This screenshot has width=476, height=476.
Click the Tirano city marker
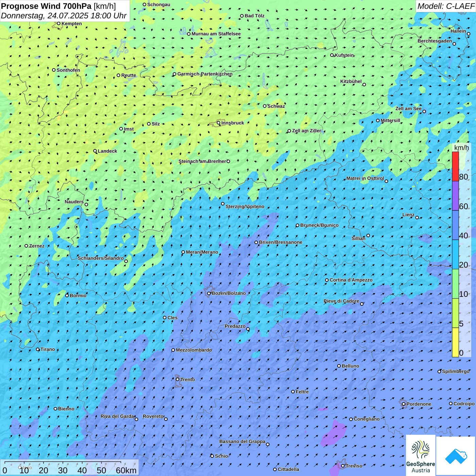click(38, 349)
